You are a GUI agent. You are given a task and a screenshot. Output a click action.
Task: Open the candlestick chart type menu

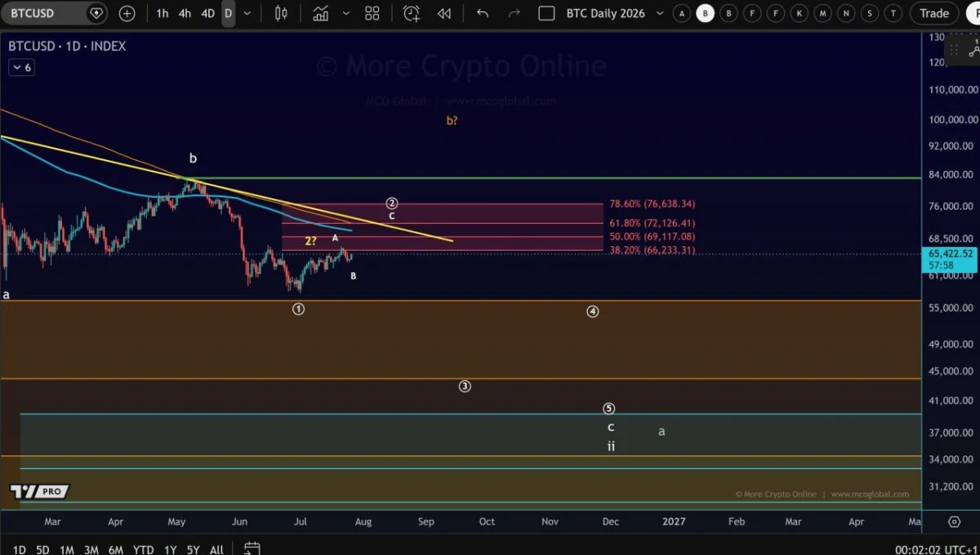pos(281,13)
